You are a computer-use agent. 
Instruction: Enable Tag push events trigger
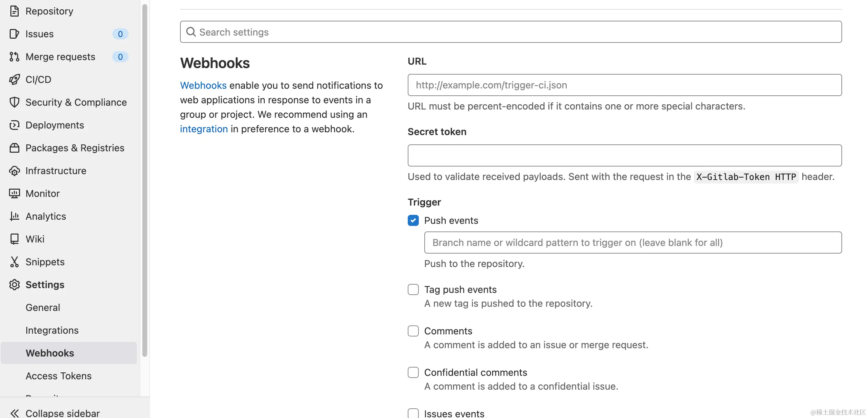click(413, 289)
